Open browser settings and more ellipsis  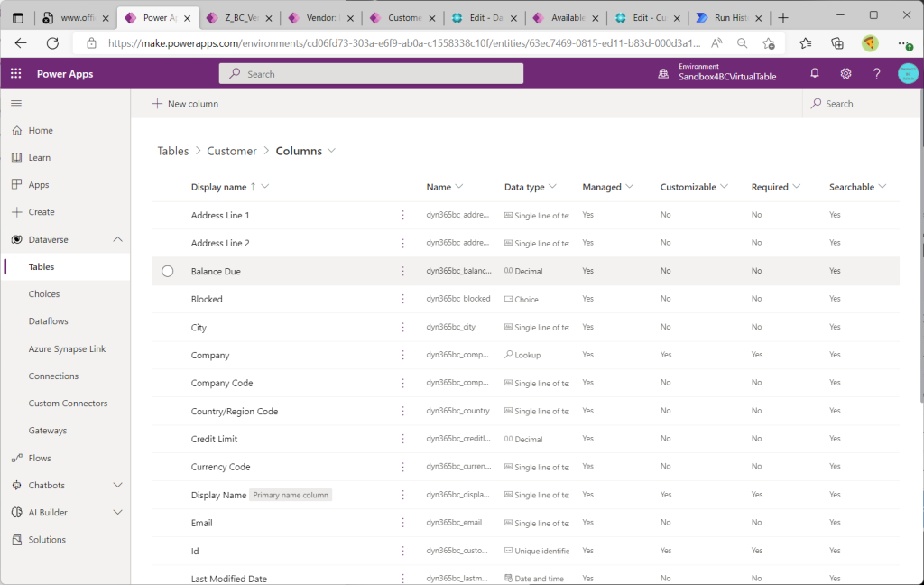click(904, 43)
